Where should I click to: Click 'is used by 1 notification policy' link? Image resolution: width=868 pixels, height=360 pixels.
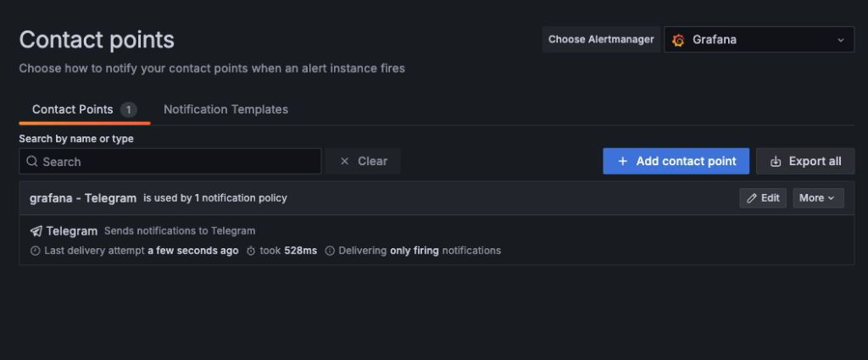point(215,198)
